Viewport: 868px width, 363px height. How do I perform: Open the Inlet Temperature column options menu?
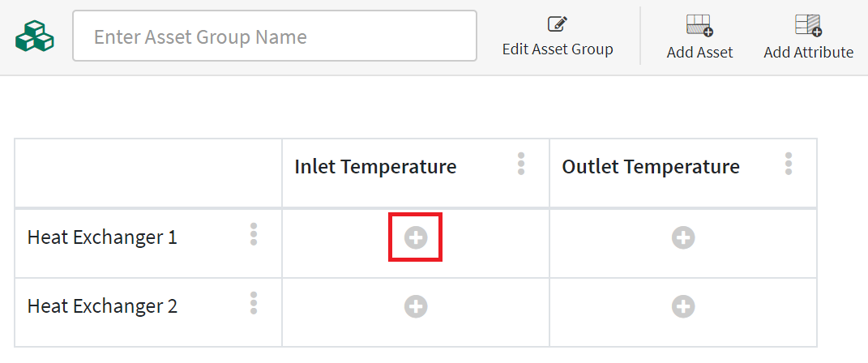pos(521,164)
